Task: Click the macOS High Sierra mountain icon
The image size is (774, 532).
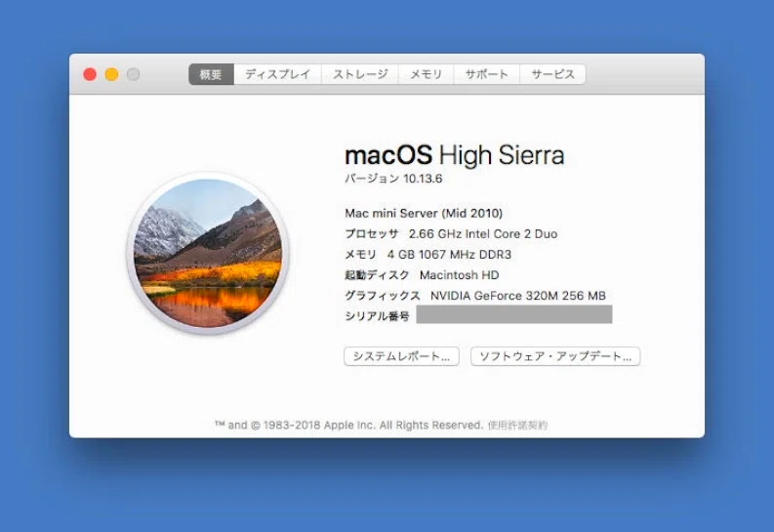Action: (208, 253)
